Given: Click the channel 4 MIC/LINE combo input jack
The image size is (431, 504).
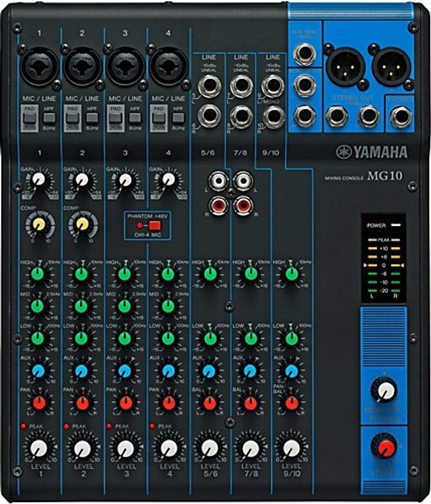Looking at the screenshot, I should [x=168, y=67].
